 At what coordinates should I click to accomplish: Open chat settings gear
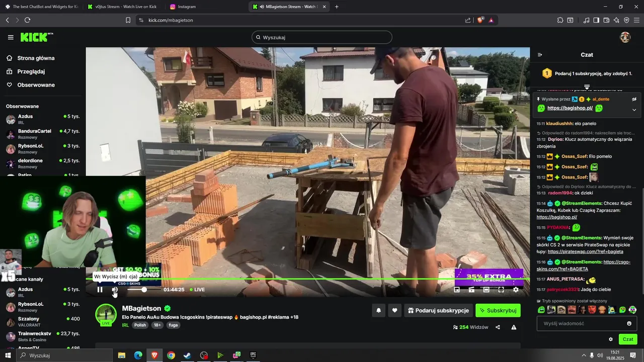(x=611, y=339)
